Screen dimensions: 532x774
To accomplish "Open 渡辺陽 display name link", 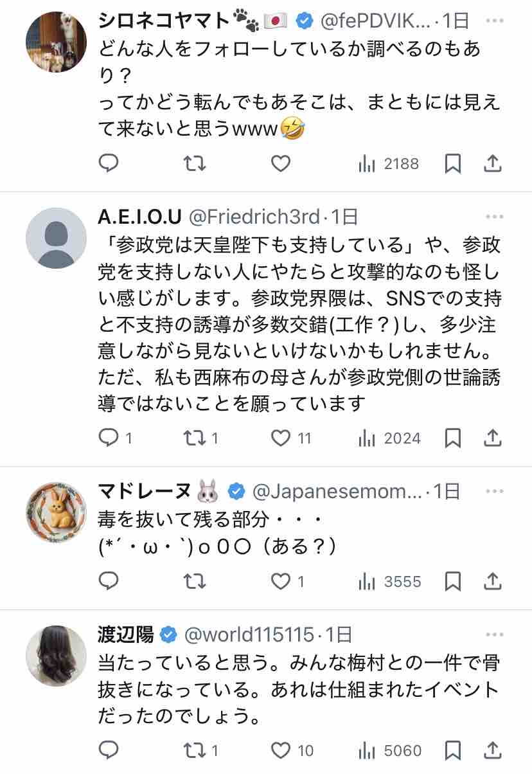I will (x=127, y=635).
